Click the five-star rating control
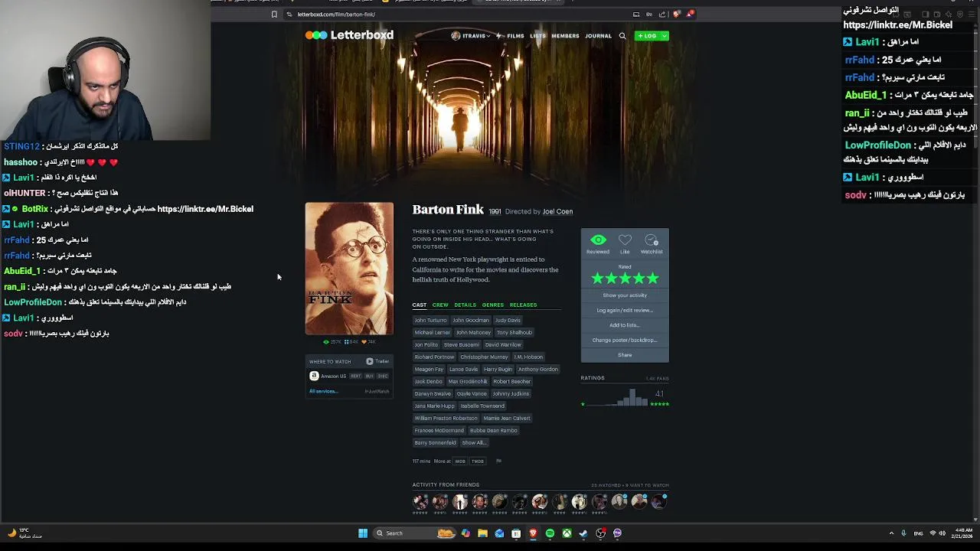This screenshot has width=980, height=551. tap(625, 279)
